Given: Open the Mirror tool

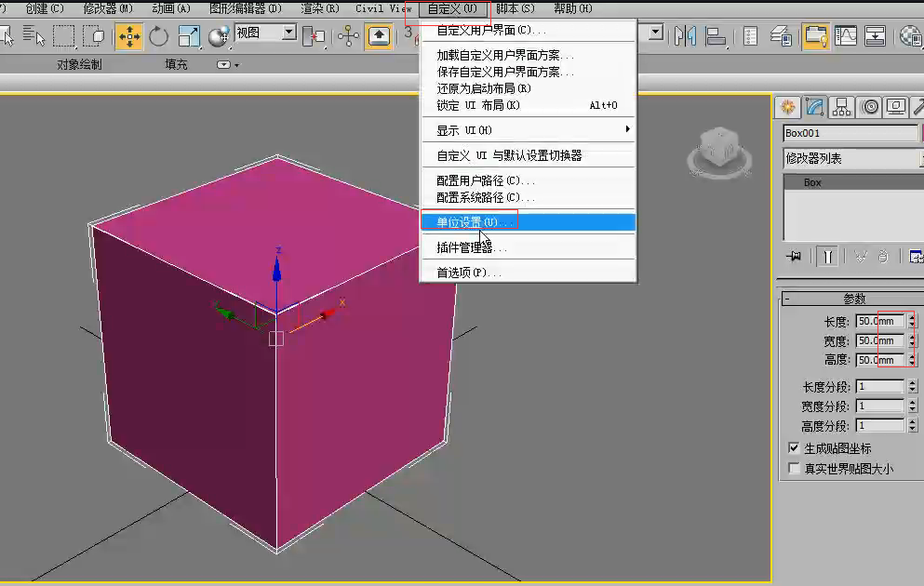Looking at the screenshot, I should (x=686, y=36).
